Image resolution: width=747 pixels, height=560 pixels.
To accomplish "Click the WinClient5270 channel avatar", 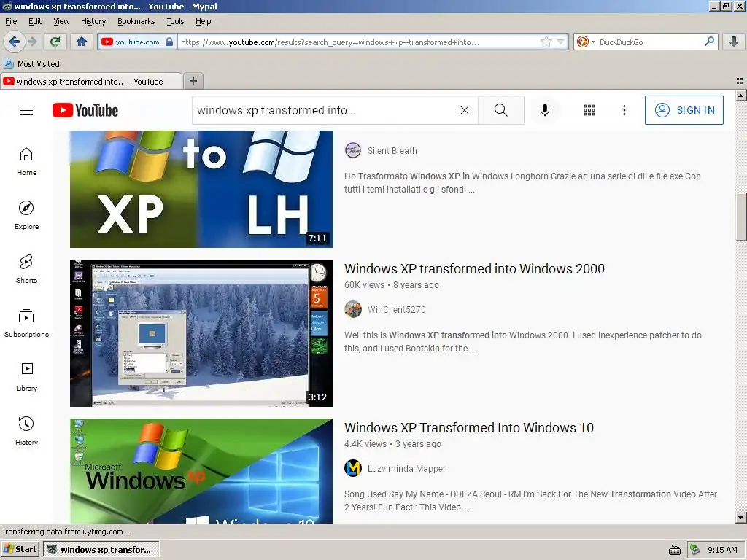I will (353, 309).
